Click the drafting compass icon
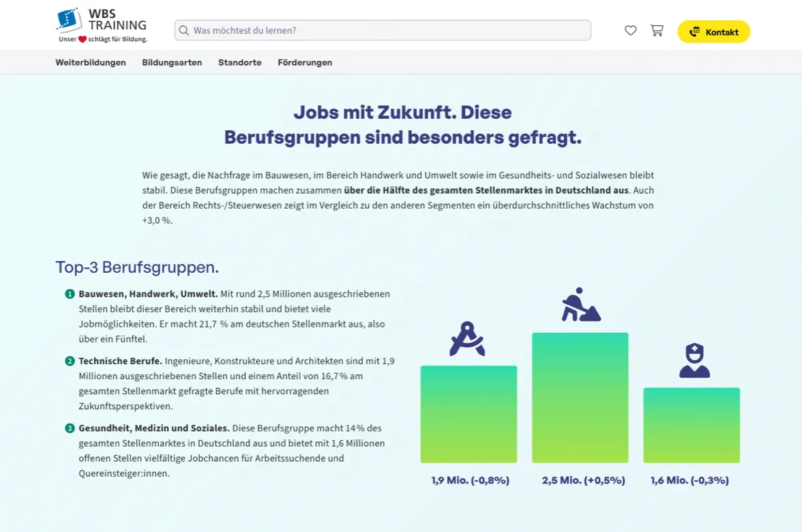Image resolution: width=802 pixels, height=532 pixels. [467, 339]
